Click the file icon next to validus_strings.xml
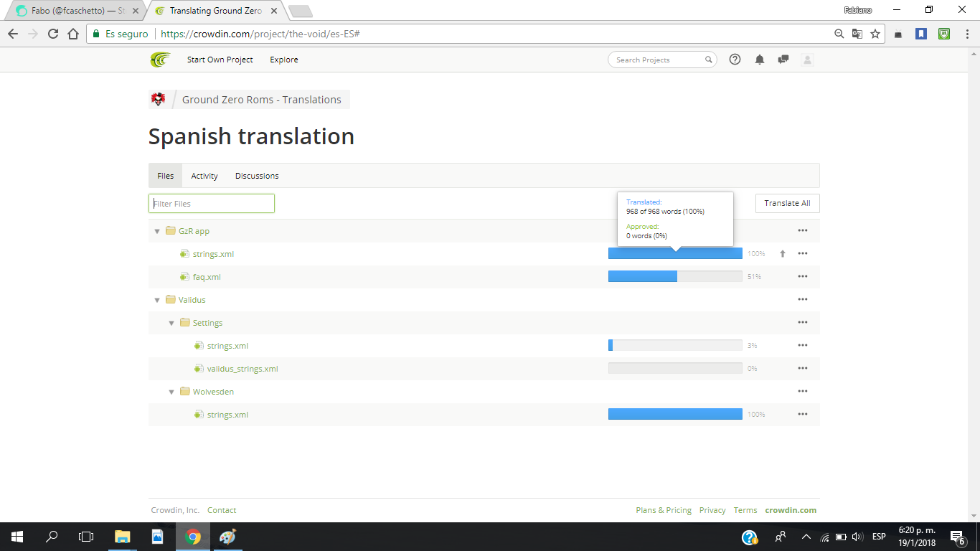This screenshot has width=980, height=551. 199,369
